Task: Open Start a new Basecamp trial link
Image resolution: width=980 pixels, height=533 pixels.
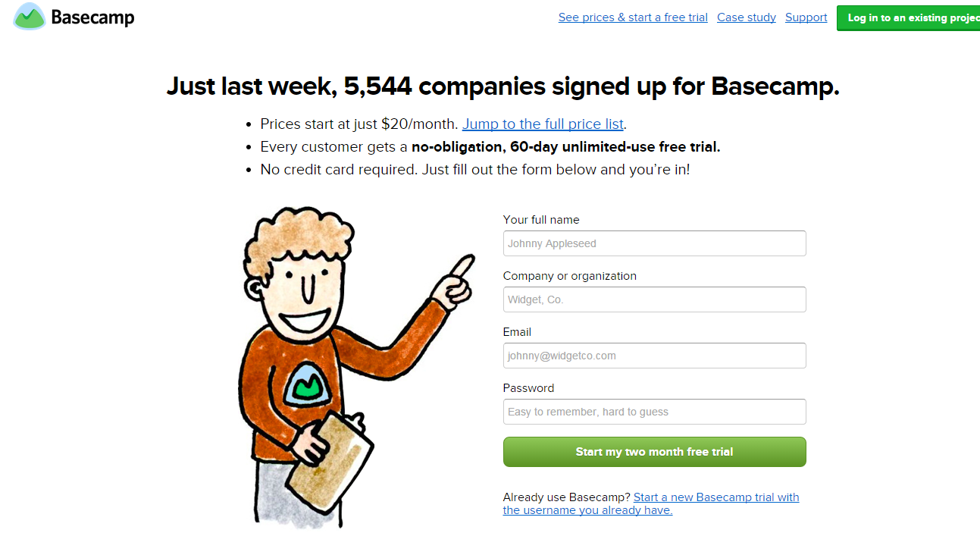Action: [651, 503]
